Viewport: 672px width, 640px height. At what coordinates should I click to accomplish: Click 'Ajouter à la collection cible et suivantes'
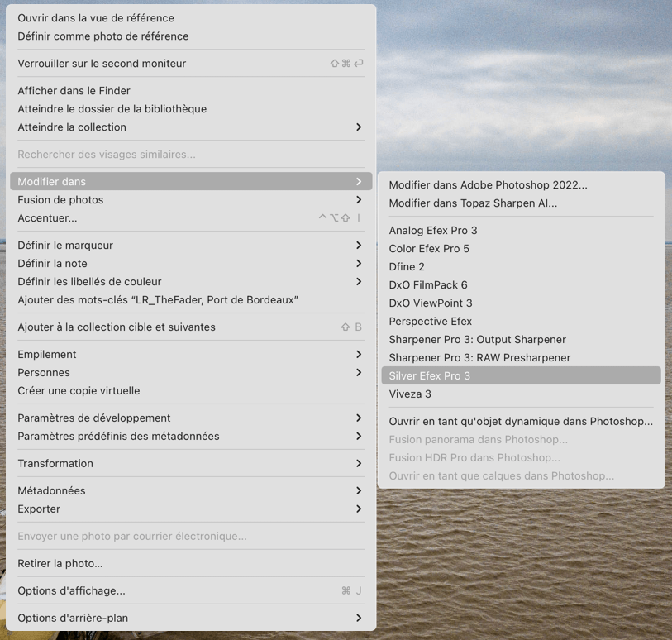(191, 327)
